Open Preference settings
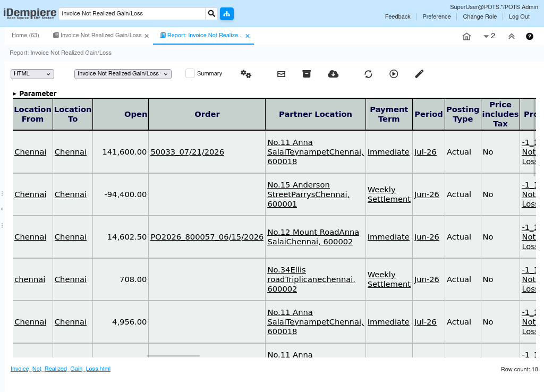The width and height of the screenshot is (544, 392). (437, 16)
